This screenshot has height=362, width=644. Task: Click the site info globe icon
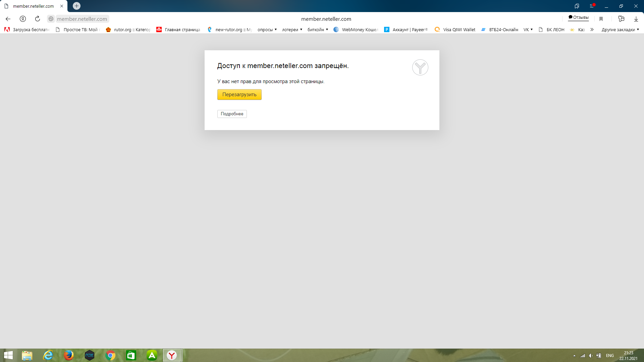tap(51, 19)
